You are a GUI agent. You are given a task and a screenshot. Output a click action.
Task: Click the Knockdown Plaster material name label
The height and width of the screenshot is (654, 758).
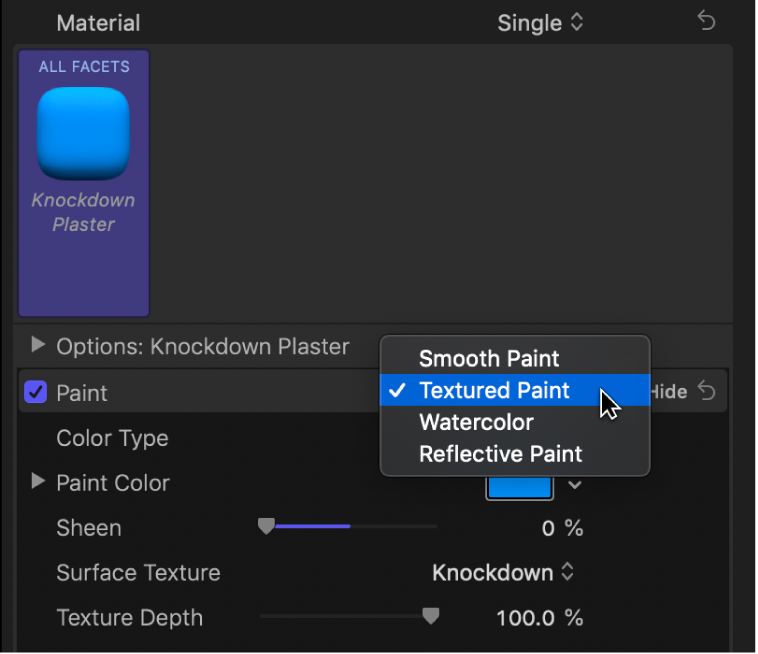coord(84,212)
